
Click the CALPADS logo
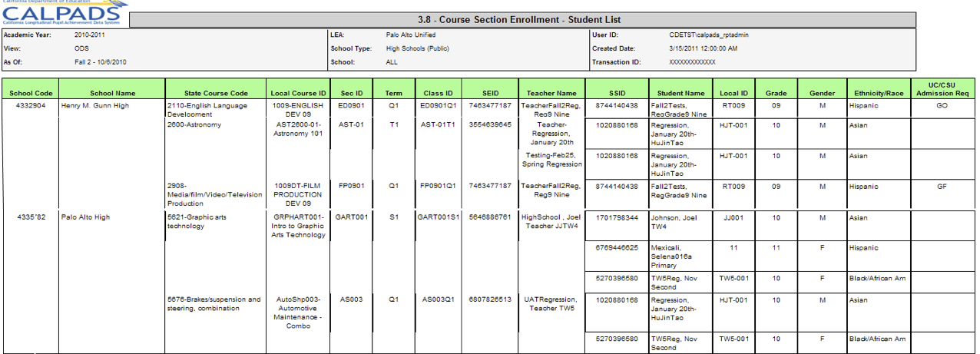point(61,13)
